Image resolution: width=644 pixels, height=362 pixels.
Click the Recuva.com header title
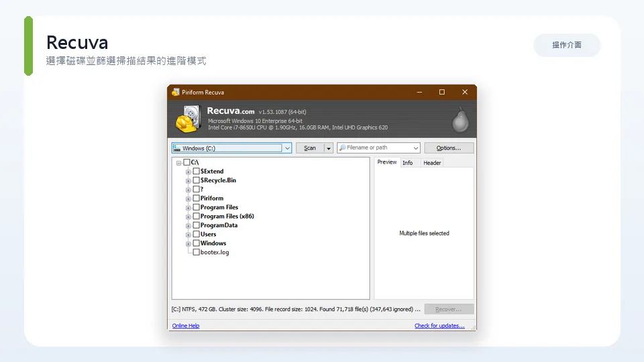230,111
